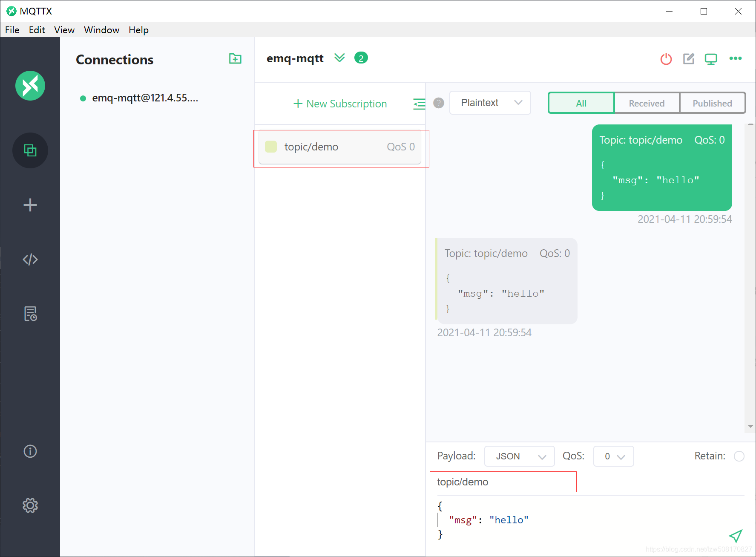This screenshot has height=557, width=756.
Task: Open the Script page with the code icon
Action: pyautogui.click(x=30, y=260)
